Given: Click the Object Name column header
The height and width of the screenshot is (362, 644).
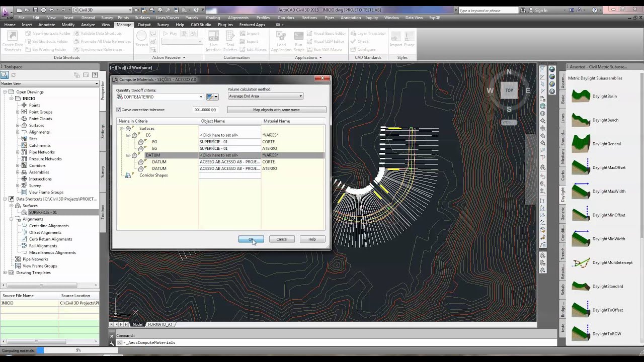Looking at the screenshot, I should tap(230, 121).
